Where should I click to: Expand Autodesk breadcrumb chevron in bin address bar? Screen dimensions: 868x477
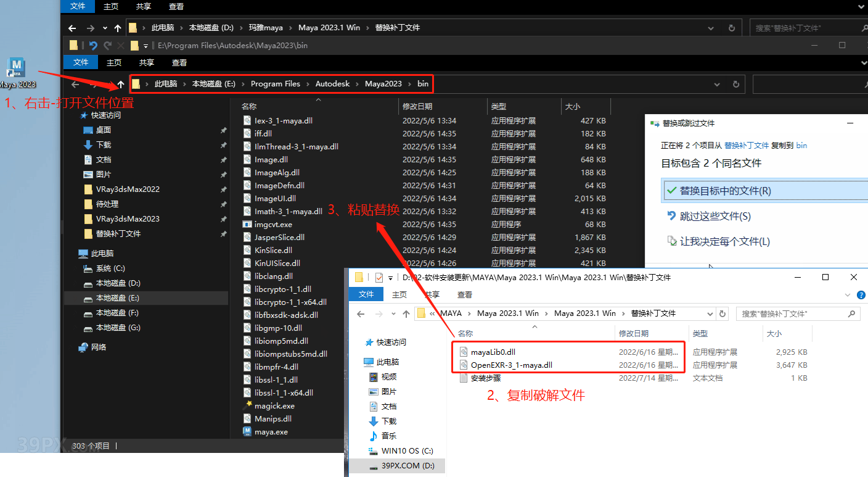click(358, 84)
